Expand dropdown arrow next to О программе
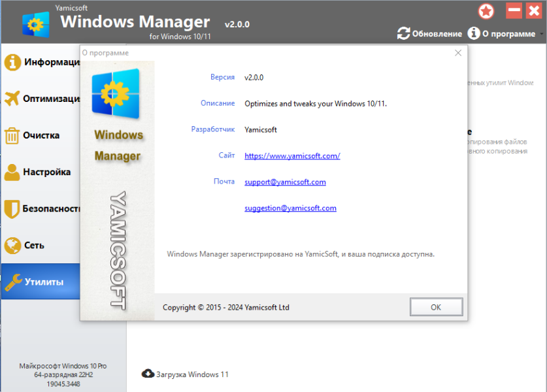The height and width of the screenshot is (392, 547). [x=541, y=34]
